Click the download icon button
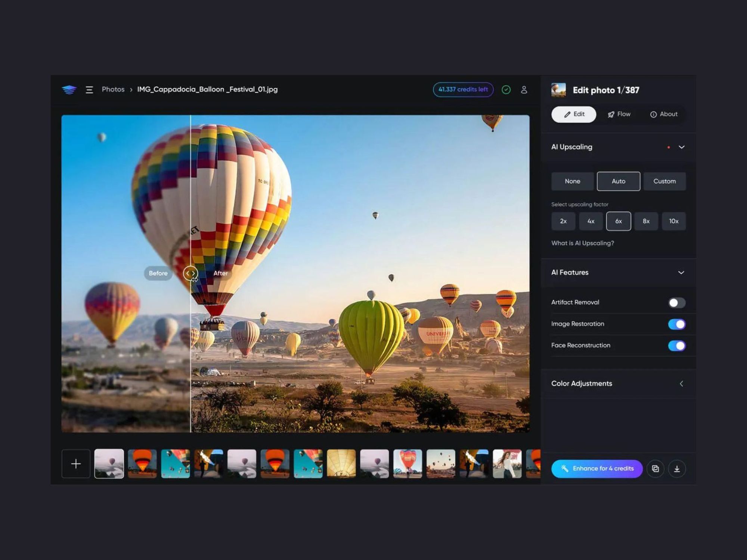 [677, 469]
